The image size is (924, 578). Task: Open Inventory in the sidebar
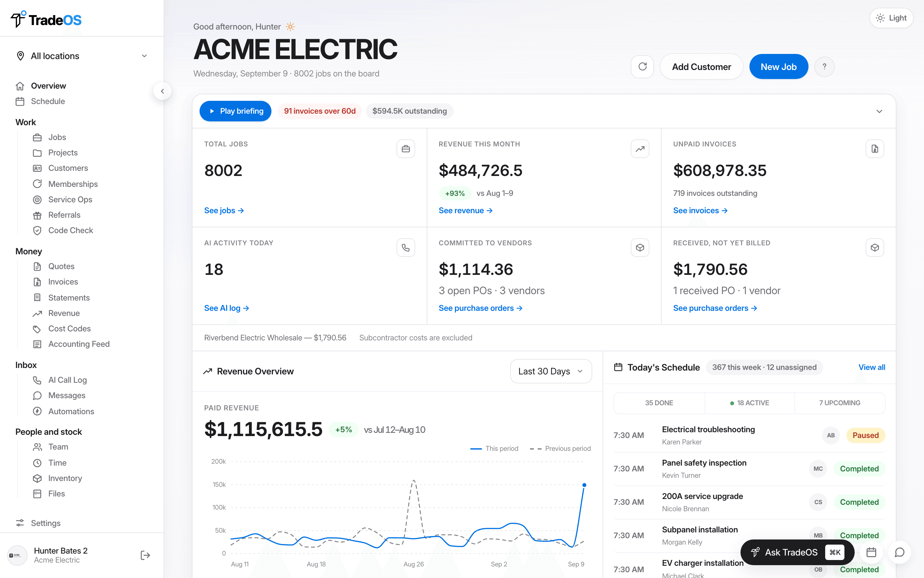click(57, 478)
